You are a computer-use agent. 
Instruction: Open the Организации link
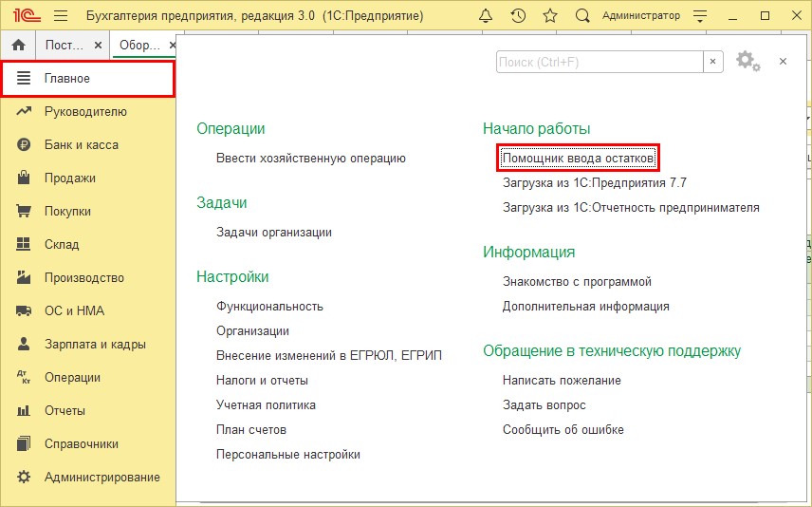(252, 330)
